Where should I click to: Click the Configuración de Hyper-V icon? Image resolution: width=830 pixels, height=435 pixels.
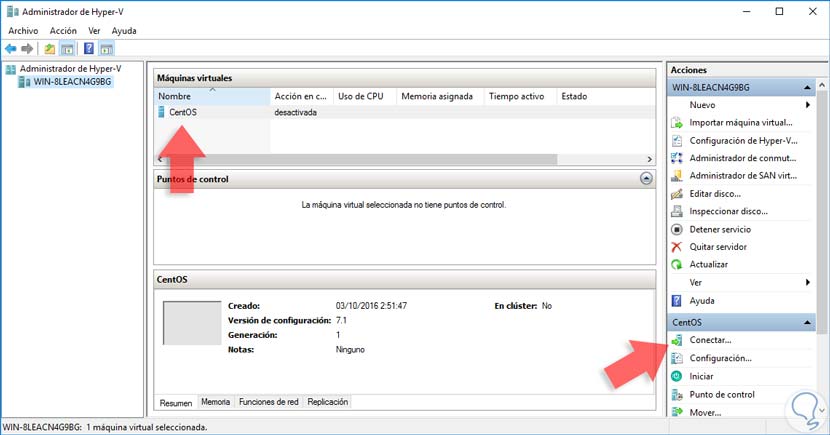(676, 141)
